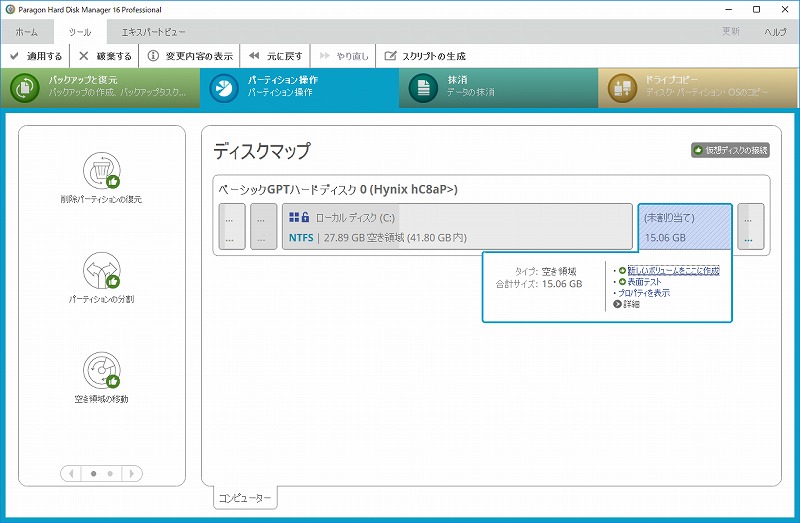Click 更新 in the top right

pos(731,32)
